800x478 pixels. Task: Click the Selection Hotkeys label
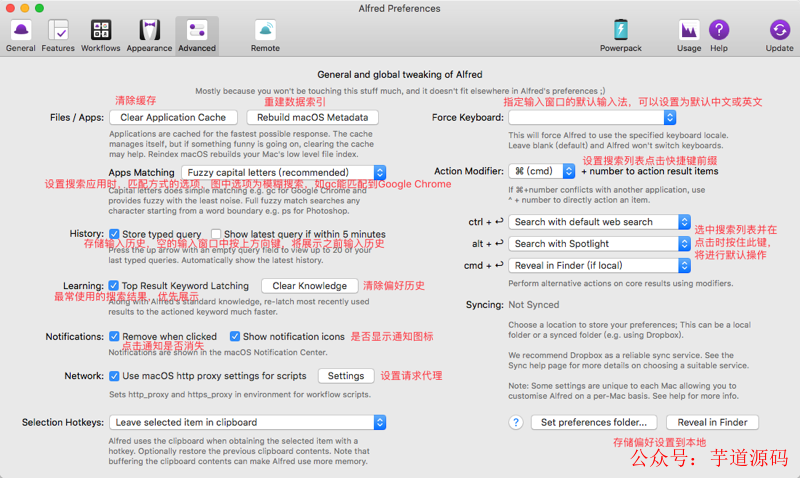[x=63, y=422]
